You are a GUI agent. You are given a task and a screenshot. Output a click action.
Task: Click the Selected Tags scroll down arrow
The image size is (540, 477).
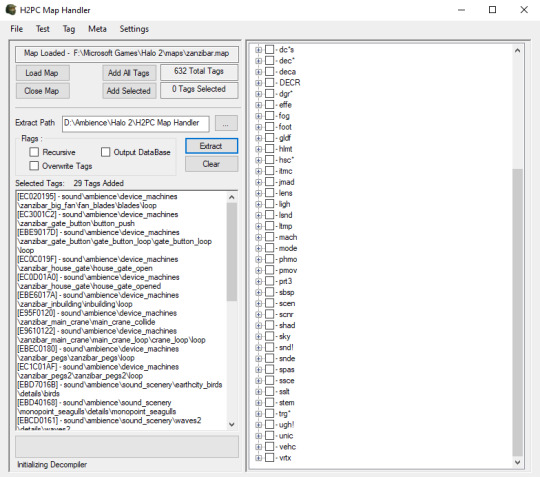click(x=232, y=424)
